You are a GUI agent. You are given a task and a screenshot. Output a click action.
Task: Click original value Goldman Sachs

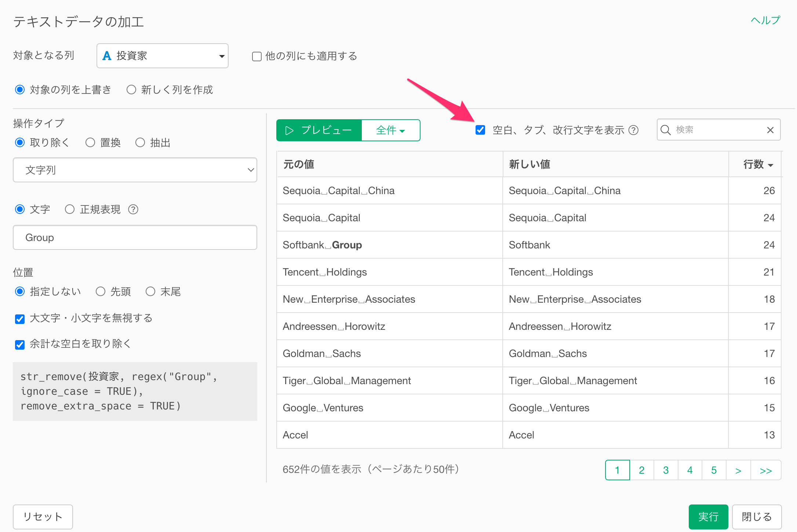322,354
